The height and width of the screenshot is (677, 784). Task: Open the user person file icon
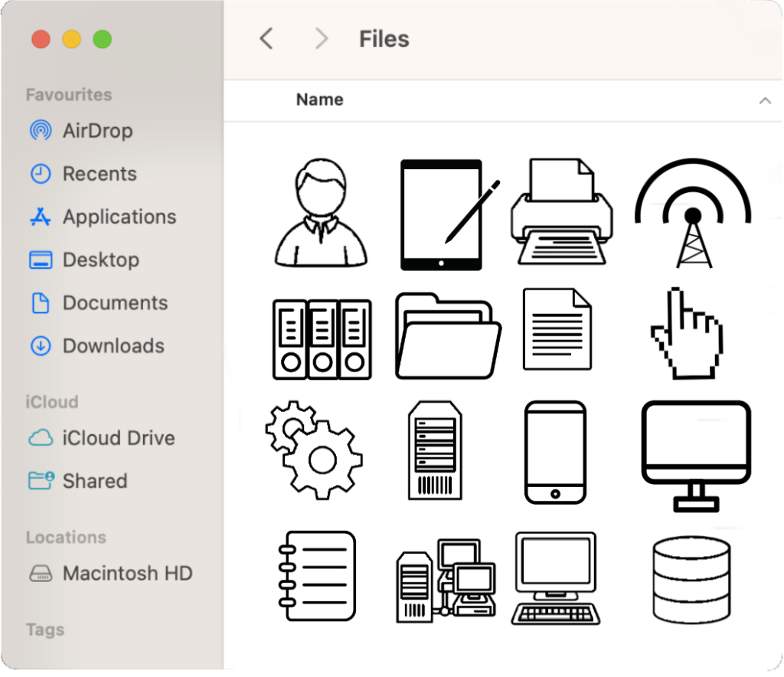tap(321, 213)
